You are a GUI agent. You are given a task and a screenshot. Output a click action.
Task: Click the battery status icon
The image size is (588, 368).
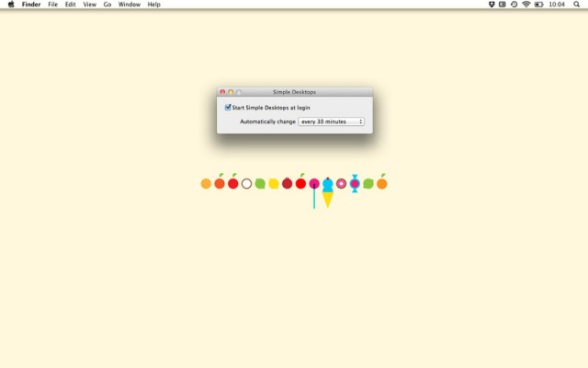539,5
